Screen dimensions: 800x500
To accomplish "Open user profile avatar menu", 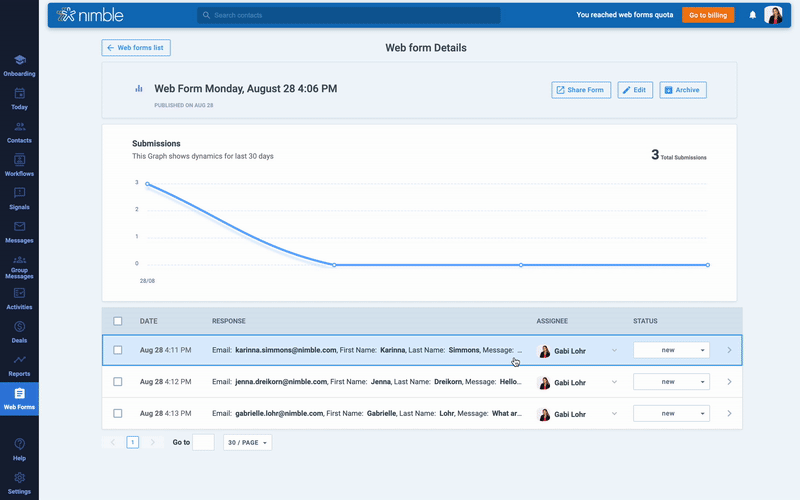I will click(773, 15).
